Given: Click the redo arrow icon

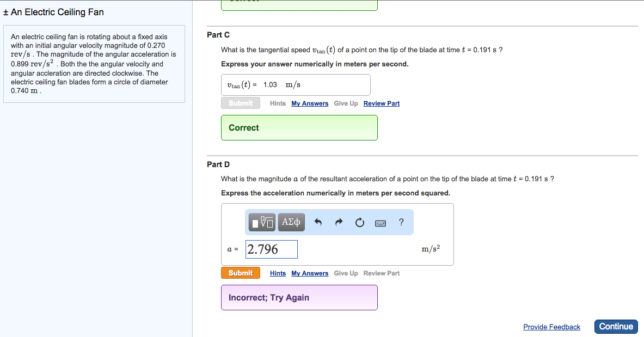Looking at the screenshot, I should coord(339,222).
